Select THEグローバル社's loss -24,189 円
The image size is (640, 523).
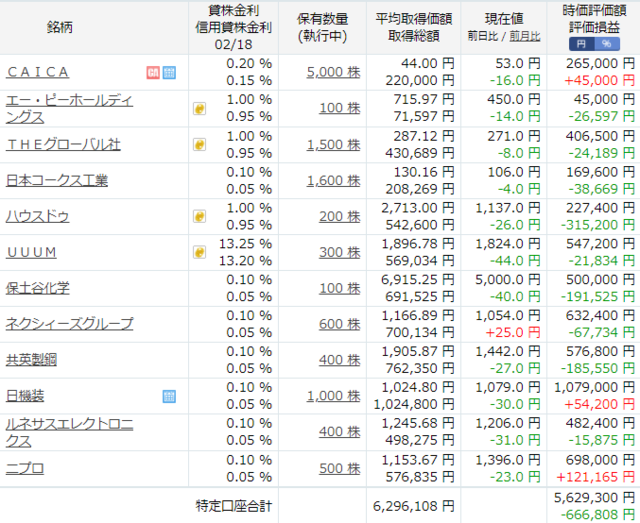[602, 153]
